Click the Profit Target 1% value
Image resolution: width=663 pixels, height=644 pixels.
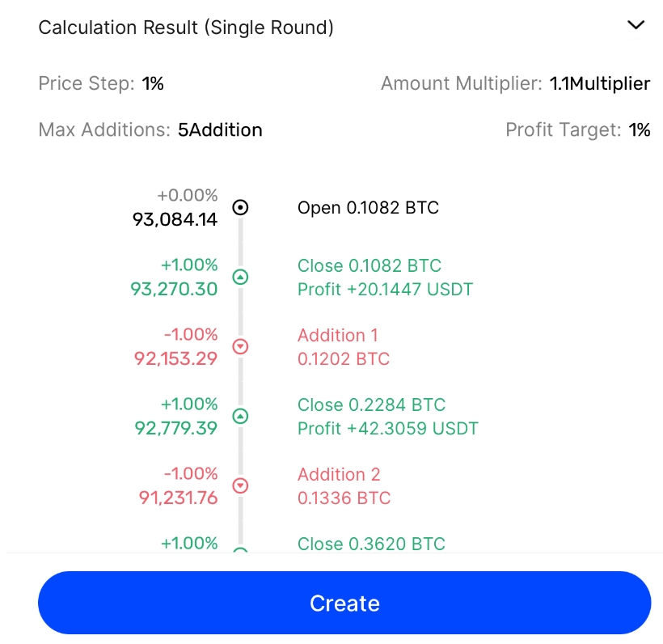click(x=640, y=129)
